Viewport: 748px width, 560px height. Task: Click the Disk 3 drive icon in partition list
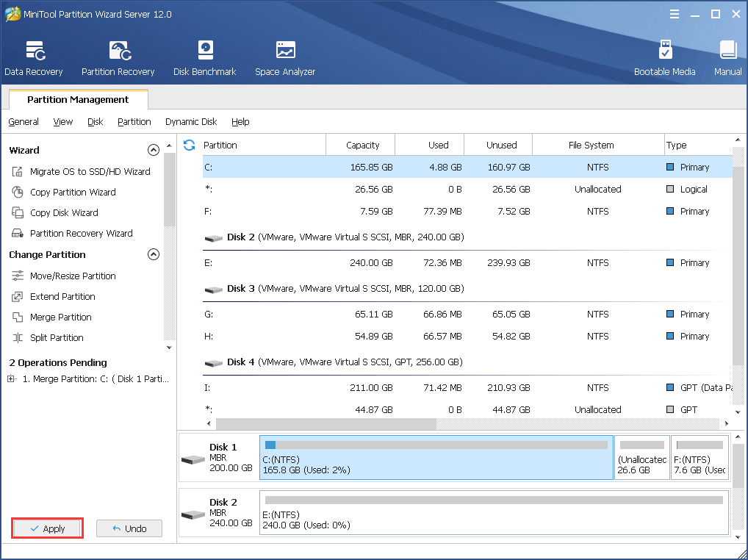(x=214, y=290)
